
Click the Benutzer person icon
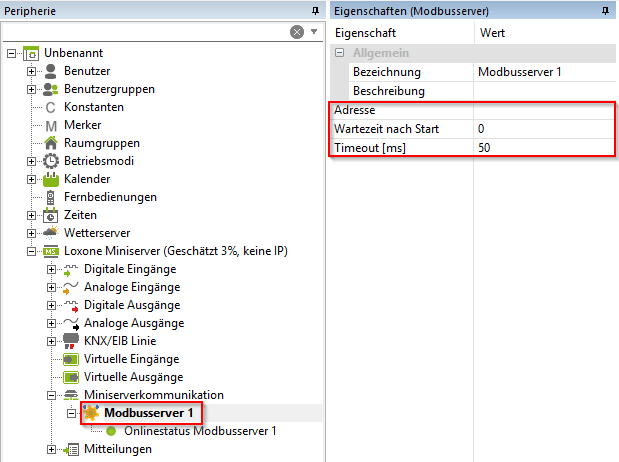point(51,71)
